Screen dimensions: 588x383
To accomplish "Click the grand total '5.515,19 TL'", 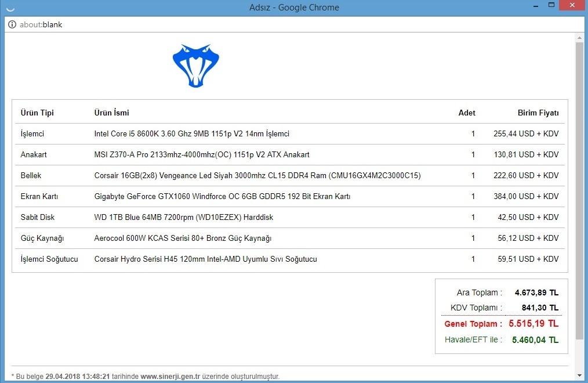I will coord(533,324).
